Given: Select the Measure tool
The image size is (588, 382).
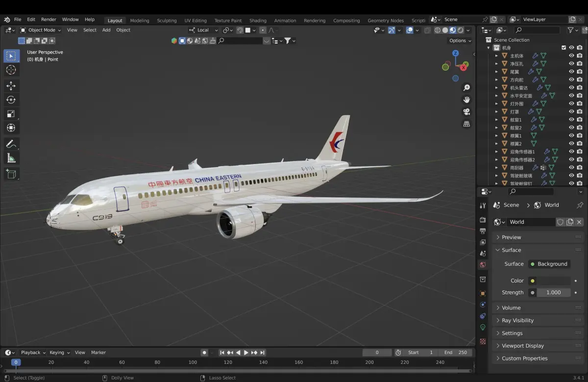Looking at the screenshot, I should point(11,158).
